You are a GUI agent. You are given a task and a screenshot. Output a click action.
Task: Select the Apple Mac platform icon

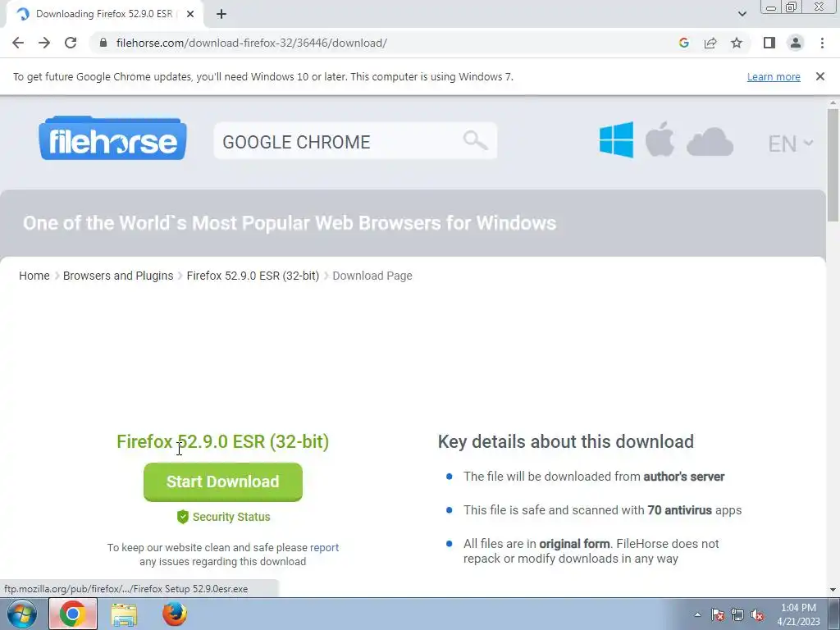point(660,139)
